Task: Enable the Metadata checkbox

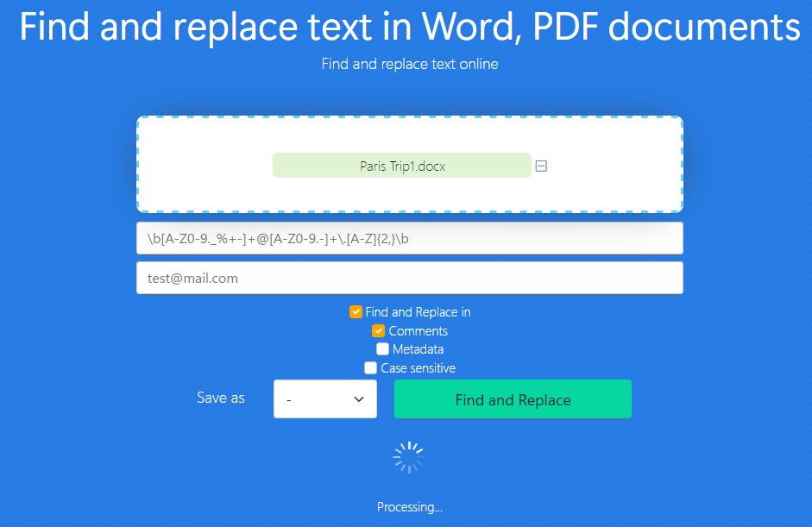Action: tap(382, 349)
